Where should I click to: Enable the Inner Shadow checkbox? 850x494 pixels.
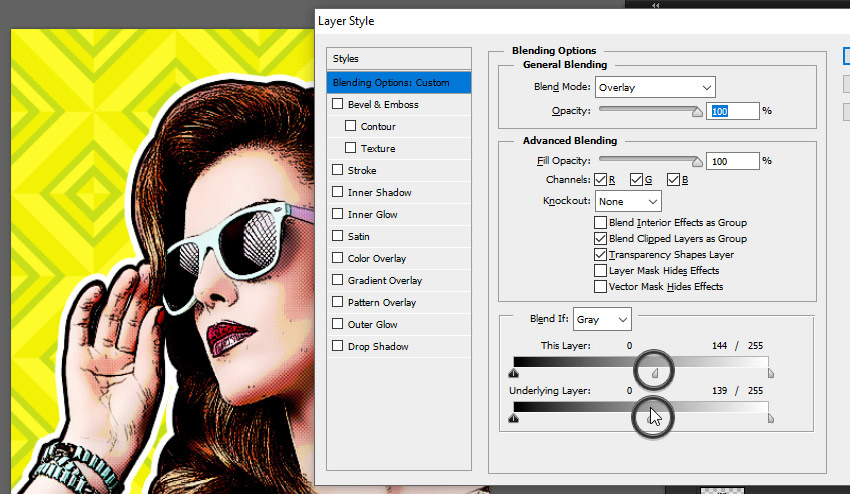point(338,192)
